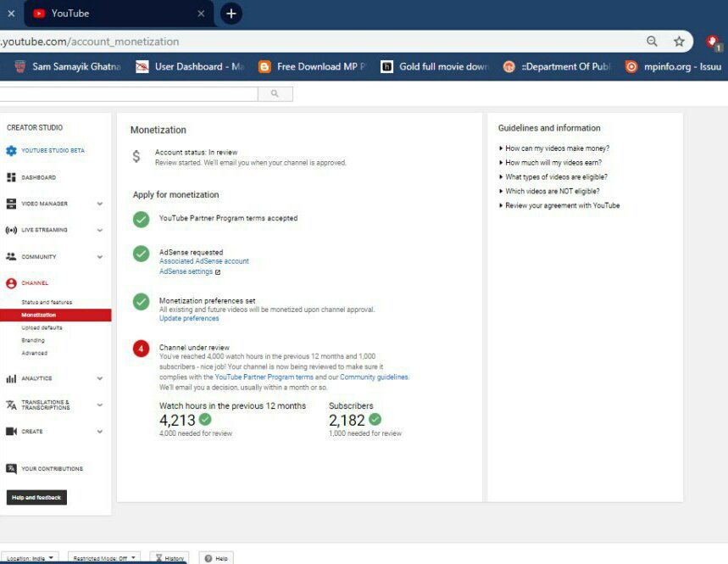
Task: Open User Dashboard bookmark
Action: 190,67
